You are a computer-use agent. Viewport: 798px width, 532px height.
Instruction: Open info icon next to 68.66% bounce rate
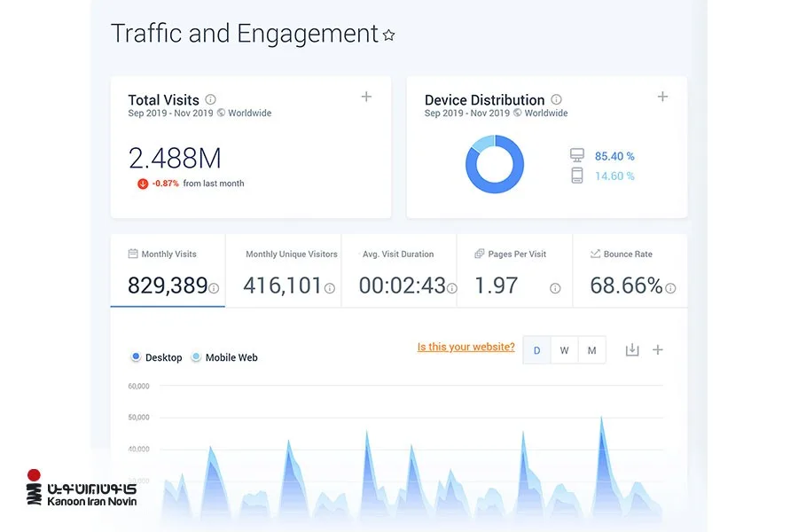(x=671, y=289)
